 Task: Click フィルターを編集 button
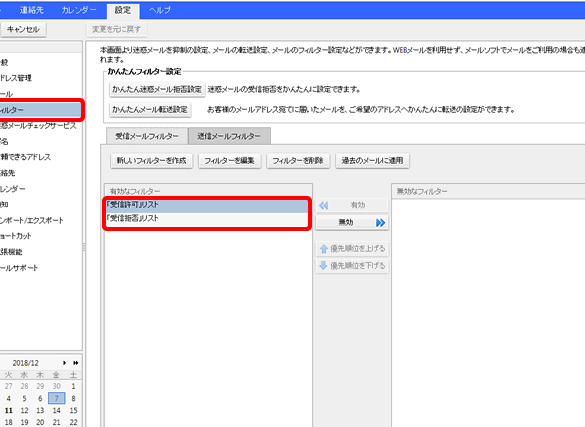click(229, 161)
